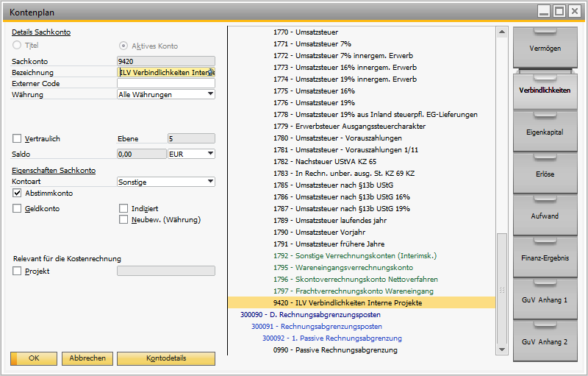This screenshot has height=376, width=588.
Task: Tick the Geldkonto checkbox
Action: [18, 209]
